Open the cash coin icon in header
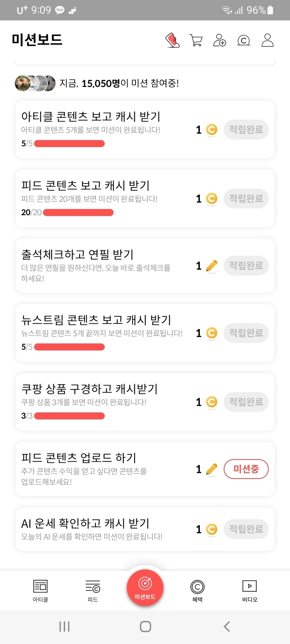 [244, 41]
